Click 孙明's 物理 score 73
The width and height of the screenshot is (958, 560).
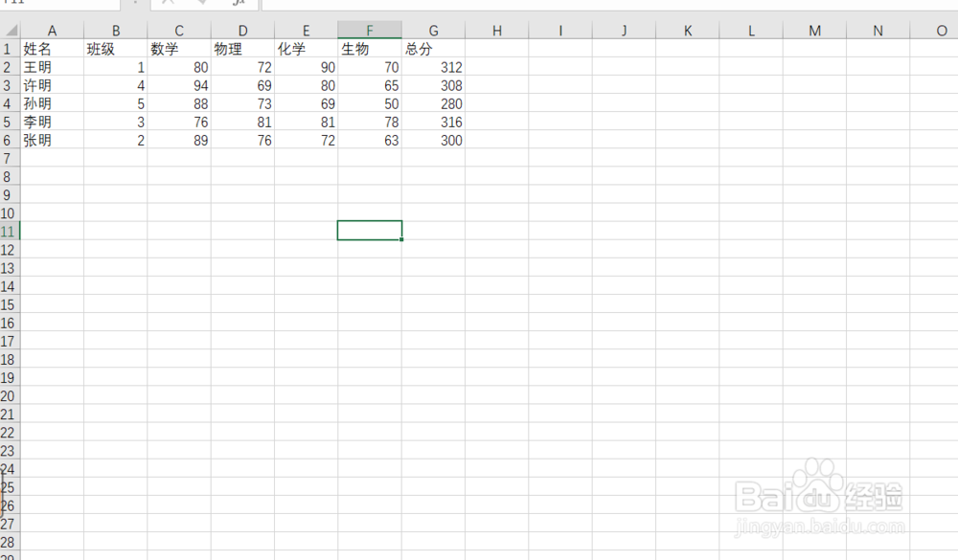coord(242,103)
